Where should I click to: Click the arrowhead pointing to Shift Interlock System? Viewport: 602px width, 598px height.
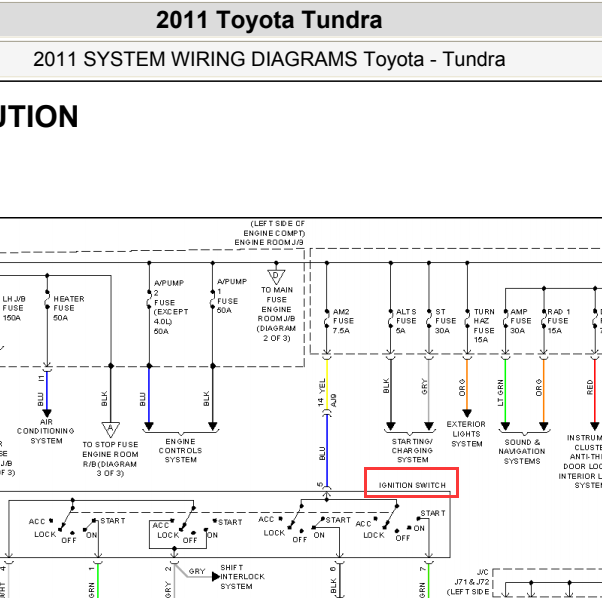click(x=216, y=577)
